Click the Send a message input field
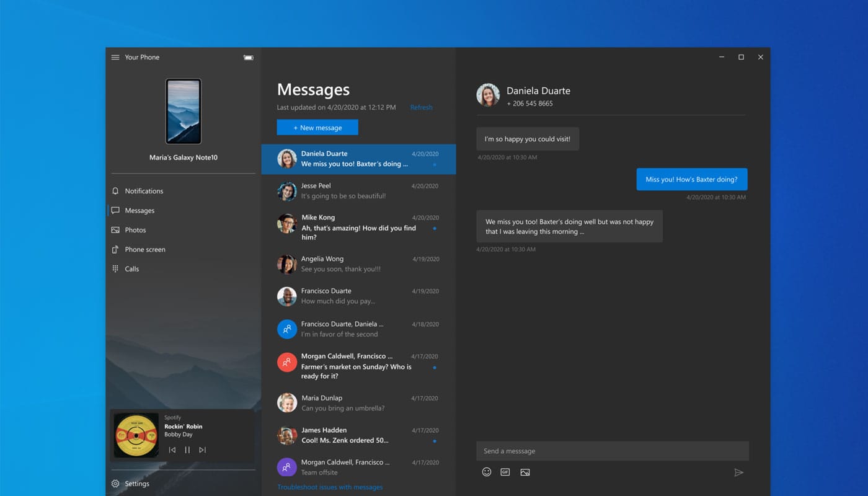Screen dimensions: 868x496 click(613, 451)
